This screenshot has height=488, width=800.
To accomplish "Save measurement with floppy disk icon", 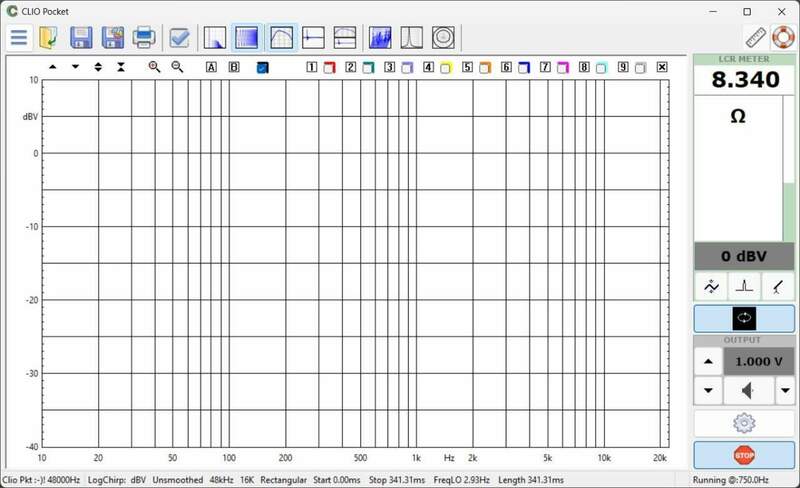I will [x=81, y=38].
